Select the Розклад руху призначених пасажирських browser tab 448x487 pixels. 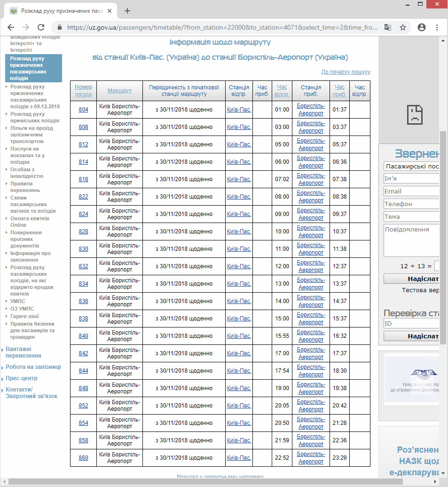(x=61, y=11)
